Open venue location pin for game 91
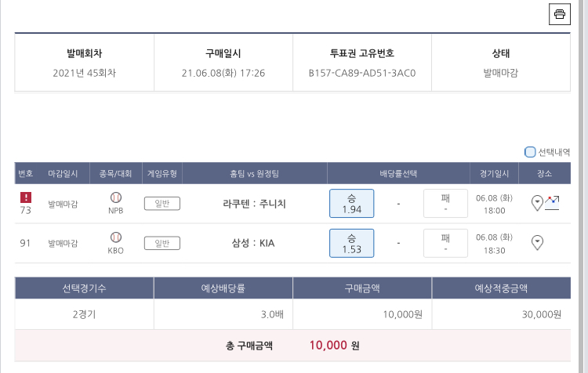The width and height of the screenshot is (588, 373). [538, 242]
